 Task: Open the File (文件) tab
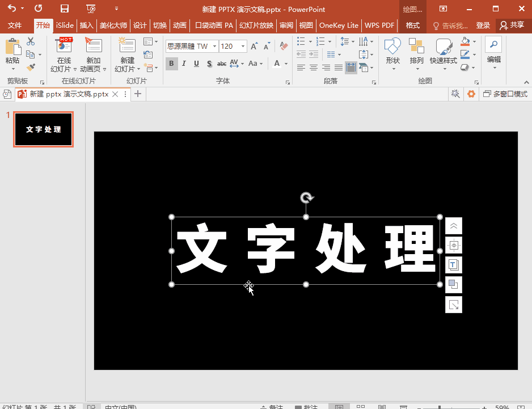[15, 26]
